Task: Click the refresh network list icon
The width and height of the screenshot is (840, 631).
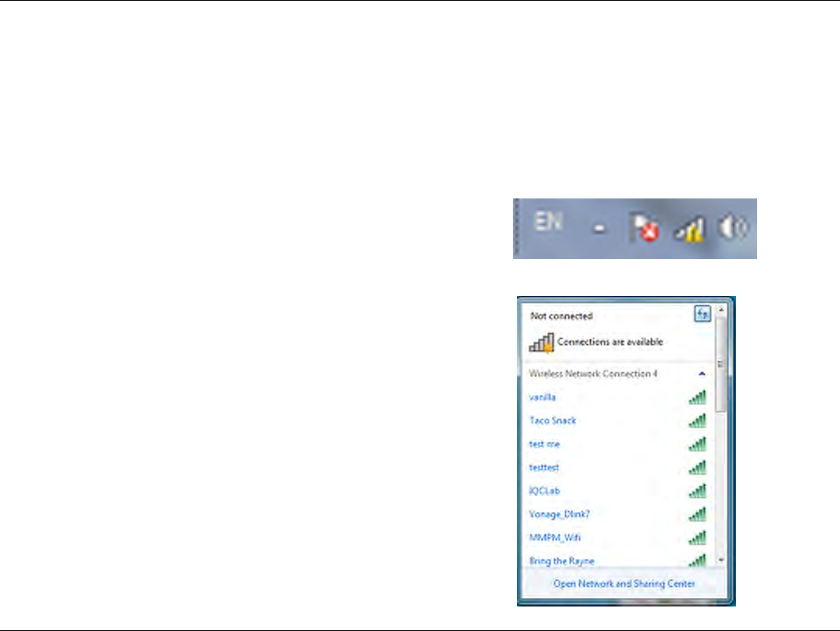Action: [702, 314]
